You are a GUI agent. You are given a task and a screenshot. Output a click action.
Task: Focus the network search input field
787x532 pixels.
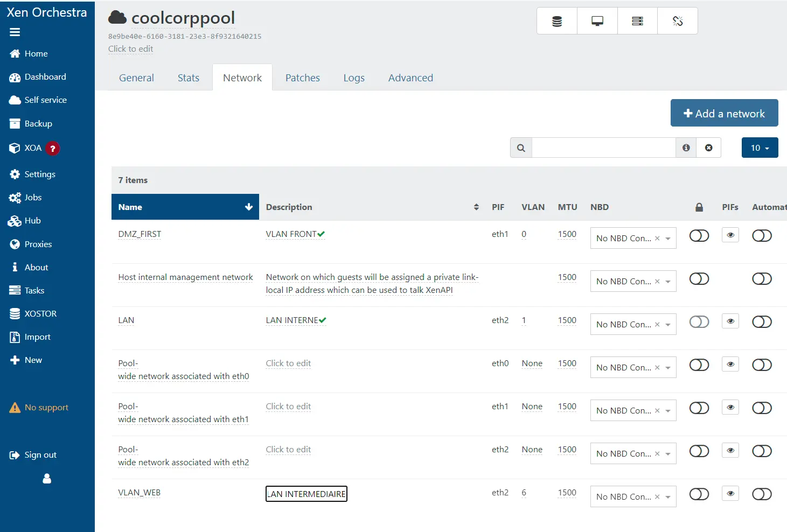(x=604, y=148)
